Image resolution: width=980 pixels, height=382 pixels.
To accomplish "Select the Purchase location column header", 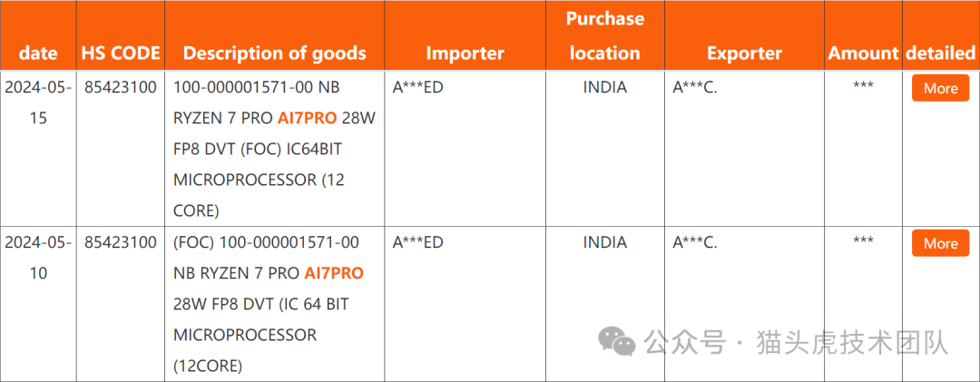I will click(605, 35).
